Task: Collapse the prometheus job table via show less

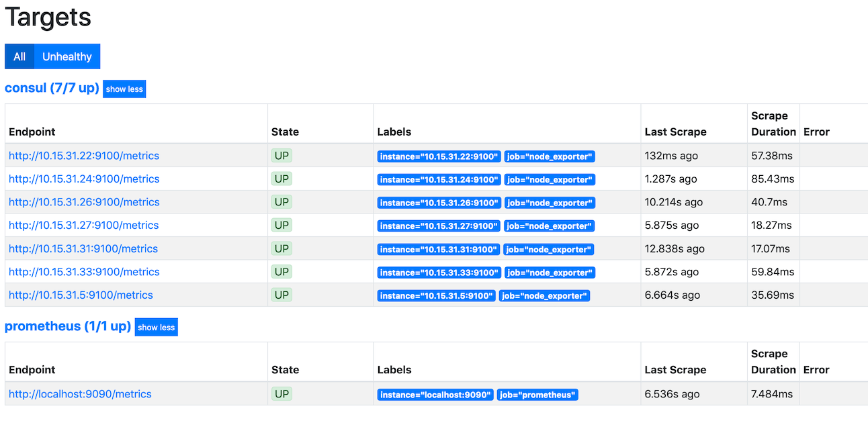Action: pyautogui.click(x=156, y=327)
